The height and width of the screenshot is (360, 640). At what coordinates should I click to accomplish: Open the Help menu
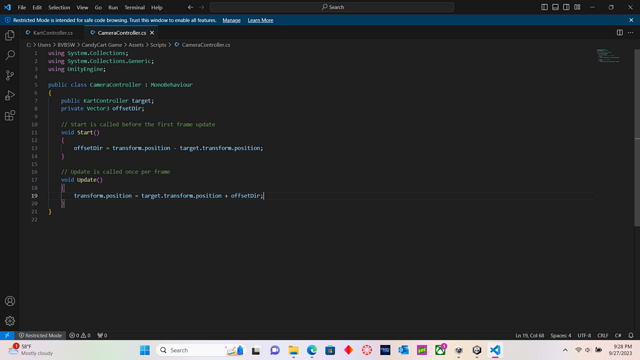point(157,7)
